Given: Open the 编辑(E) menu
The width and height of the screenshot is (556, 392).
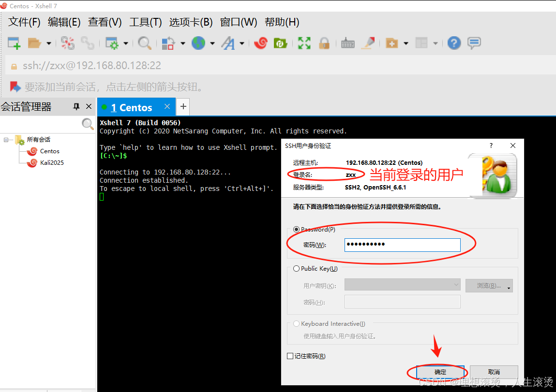Looking at the screenshot, I should (64, 22).
